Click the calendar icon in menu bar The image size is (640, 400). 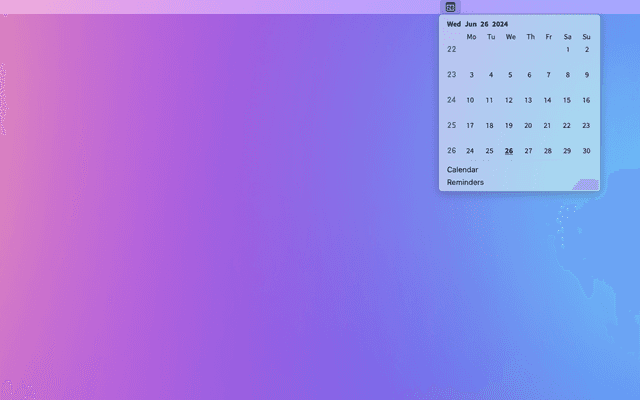[x=450, y=7]
